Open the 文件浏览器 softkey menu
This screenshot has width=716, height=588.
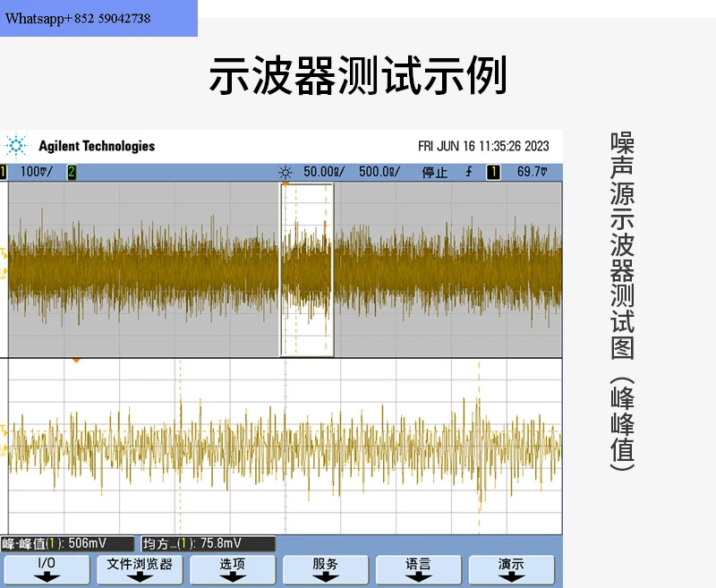pyautogui.click(x=140, y=569)
